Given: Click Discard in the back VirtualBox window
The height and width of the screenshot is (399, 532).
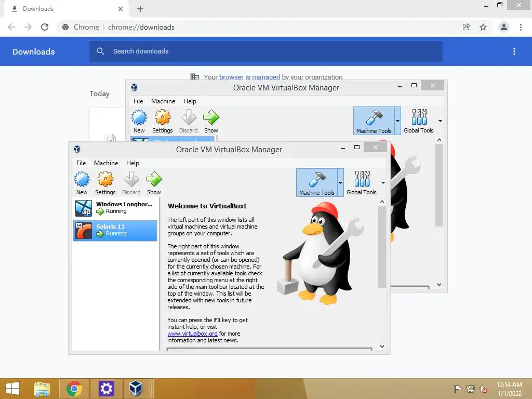Looking at the screenshot, I should tap(188, 122).
